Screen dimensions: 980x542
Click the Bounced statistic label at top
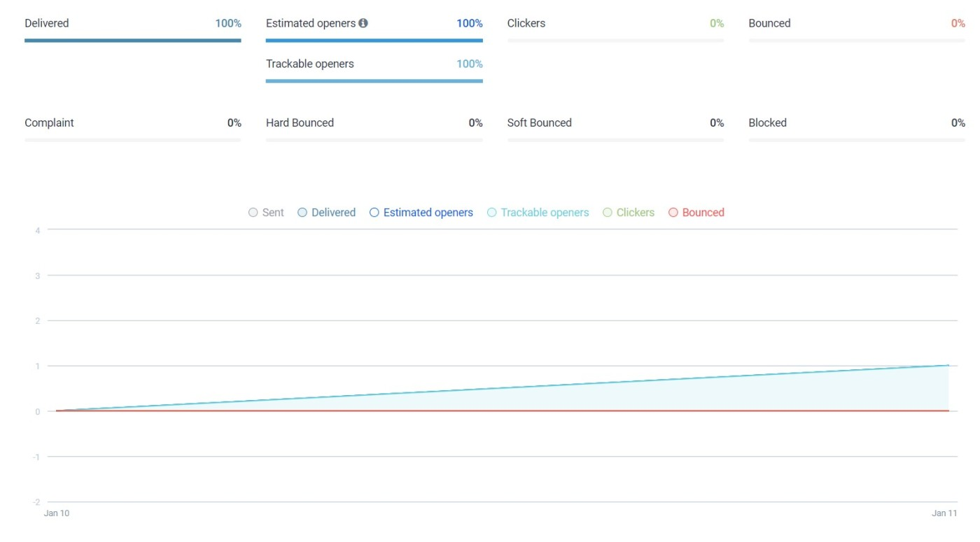point(769,23)
